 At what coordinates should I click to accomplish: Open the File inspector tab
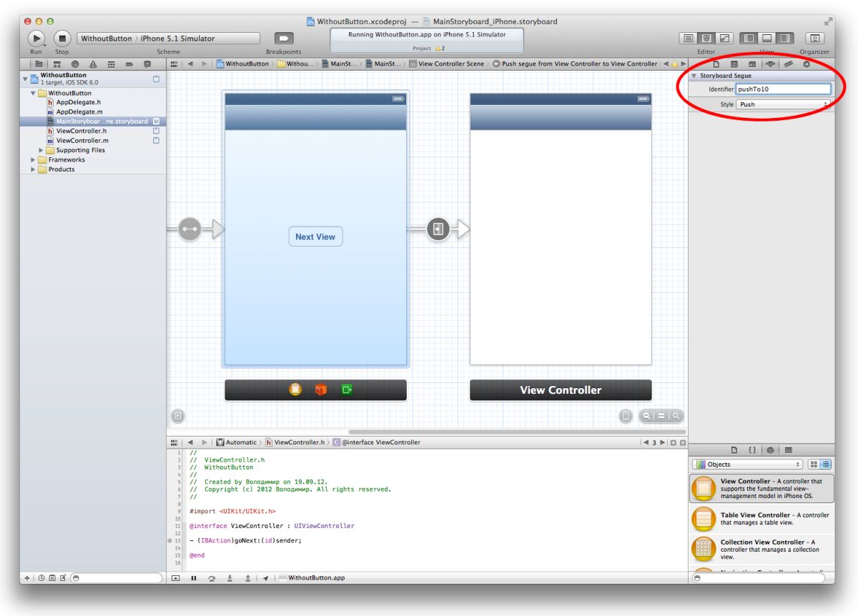pyautogui.click(x=716, y=64)
